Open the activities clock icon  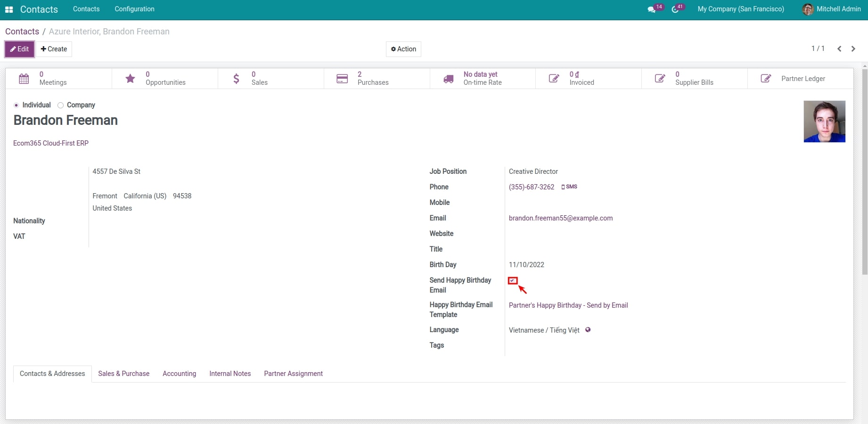pyautogui.click(x=675, y=8)
